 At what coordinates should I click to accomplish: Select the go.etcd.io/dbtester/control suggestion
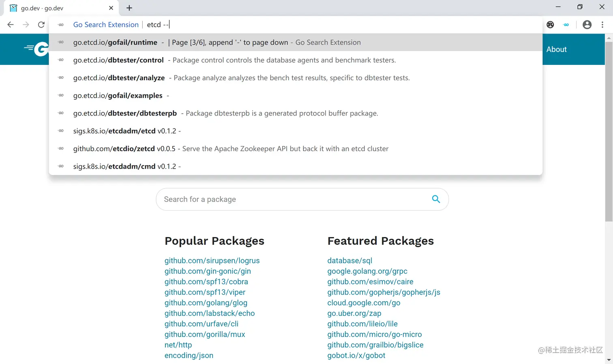point(296,60)
